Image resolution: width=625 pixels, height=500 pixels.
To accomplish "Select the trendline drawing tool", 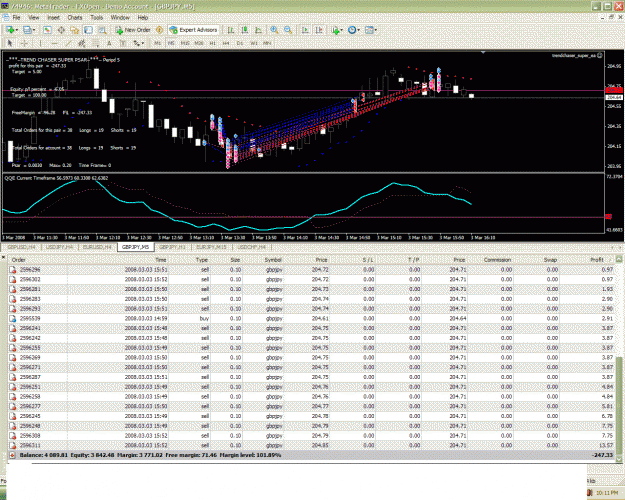I will coord(69,43).
